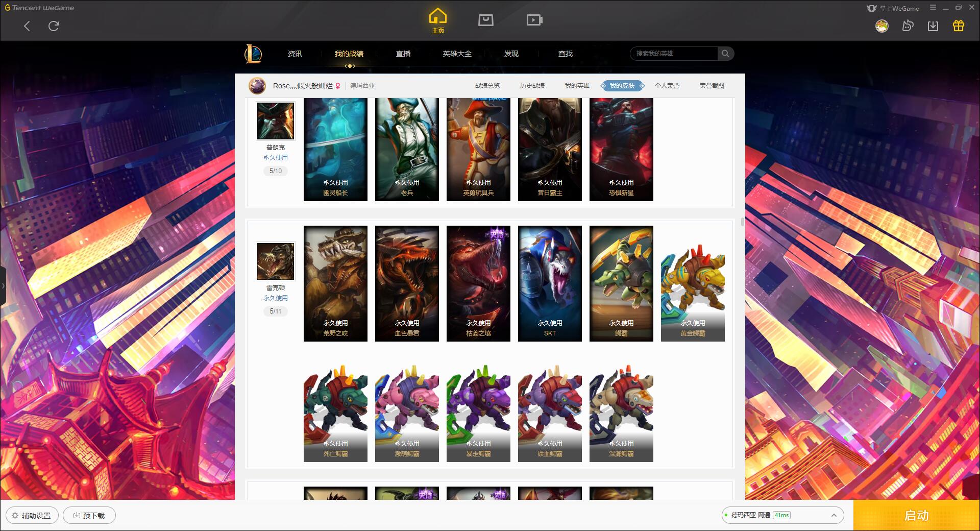
Task: Open the gift box icon
Action: click(x=959, y=26)
